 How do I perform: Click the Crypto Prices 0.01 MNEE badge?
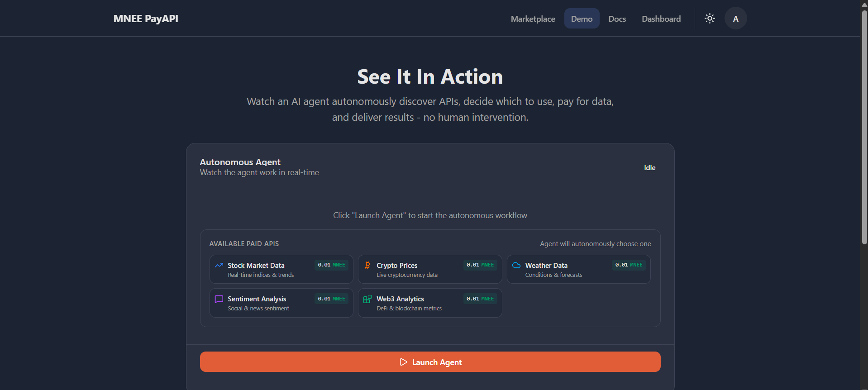point(480,265)
